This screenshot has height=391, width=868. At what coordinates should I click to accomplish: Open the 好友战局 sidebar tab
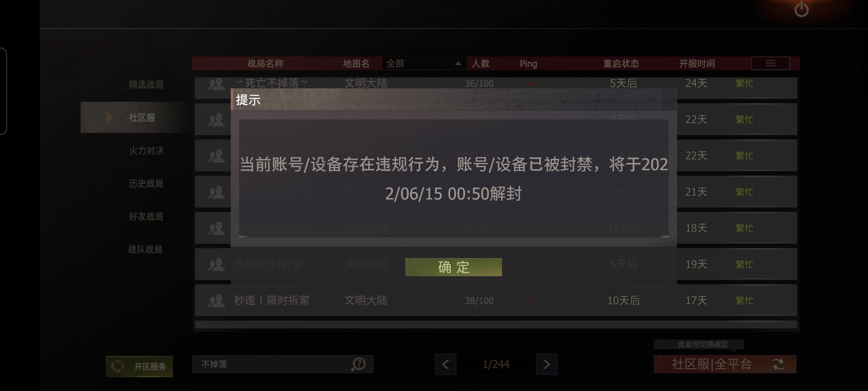[x=146, y=216]
